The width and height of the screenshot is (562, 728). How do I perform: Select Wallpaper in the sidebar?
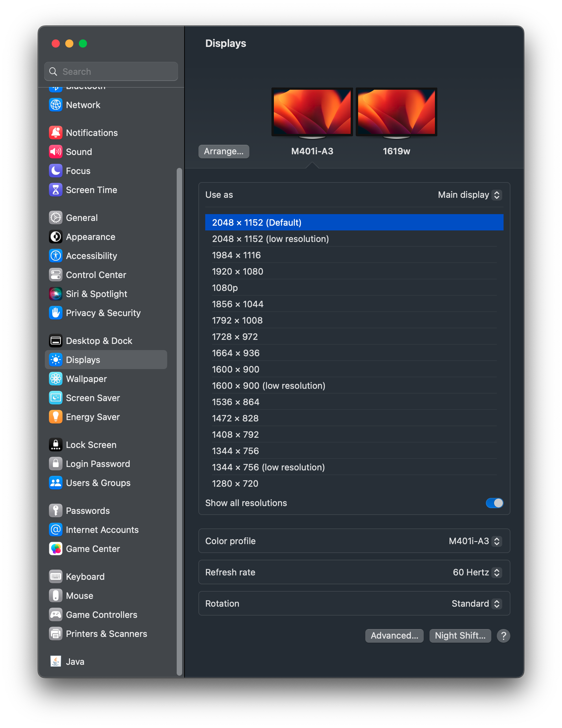coord(86,379)
